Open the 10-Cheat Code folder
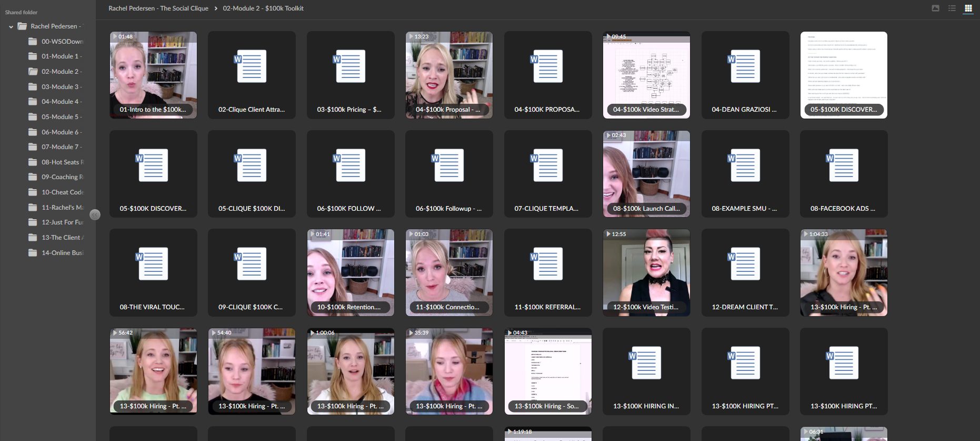This screenshot has height=441, width=980. (56, 192)
